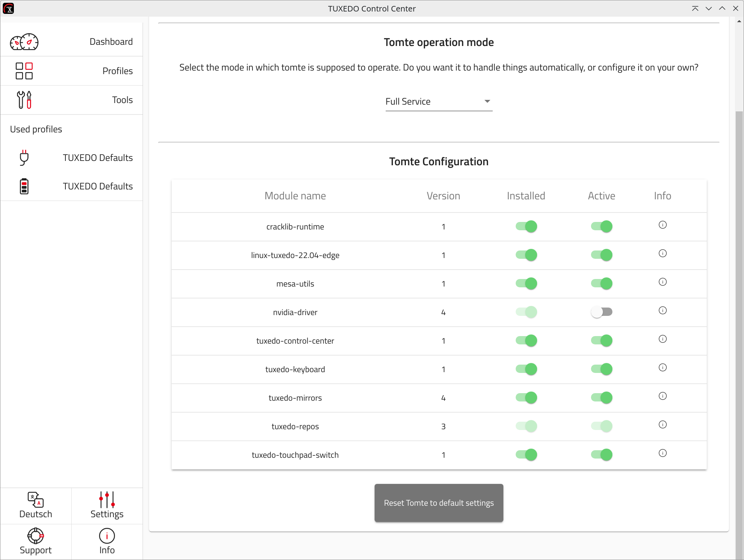
Task: Click the nvidia-driver module name
Action: coord(295,312)
